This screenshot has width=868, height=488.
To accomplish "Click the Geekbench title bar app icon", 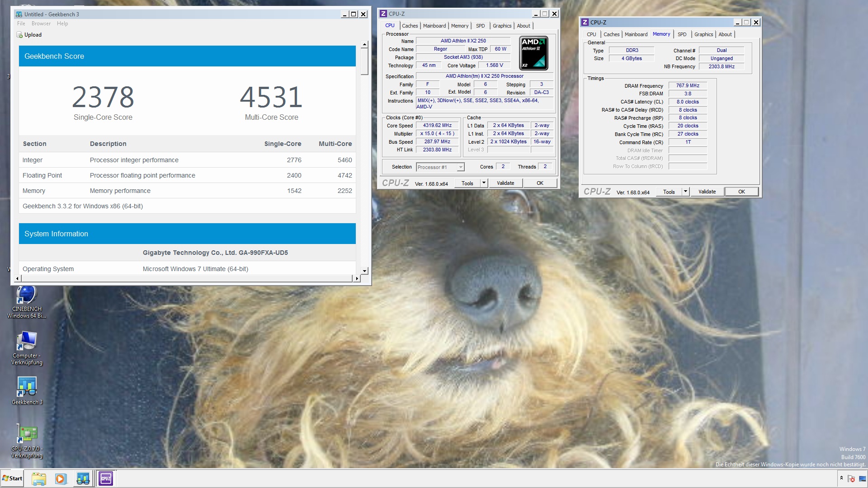I will [19, 14].
